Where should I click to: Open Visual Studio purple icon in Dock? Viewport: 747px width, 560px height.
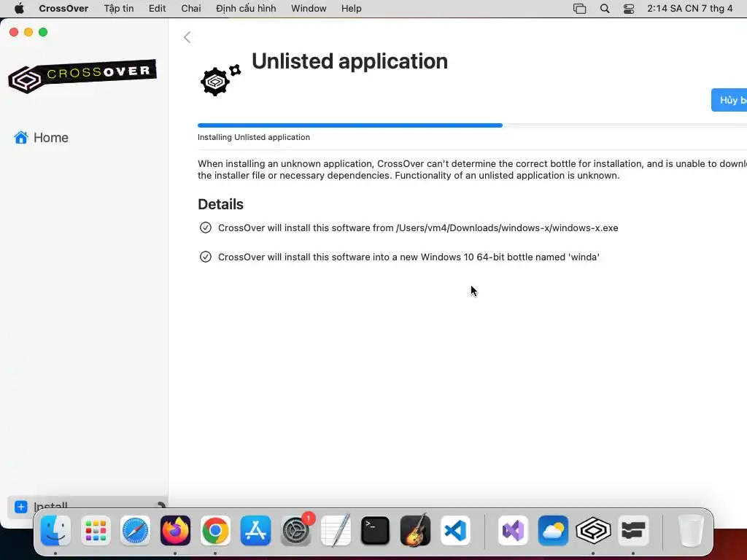click(x=513, y=530)
